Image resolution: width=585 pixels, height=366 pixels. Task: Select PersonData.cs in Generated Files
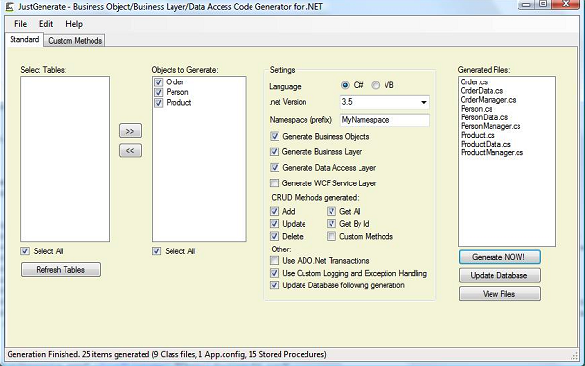[484, 117]
